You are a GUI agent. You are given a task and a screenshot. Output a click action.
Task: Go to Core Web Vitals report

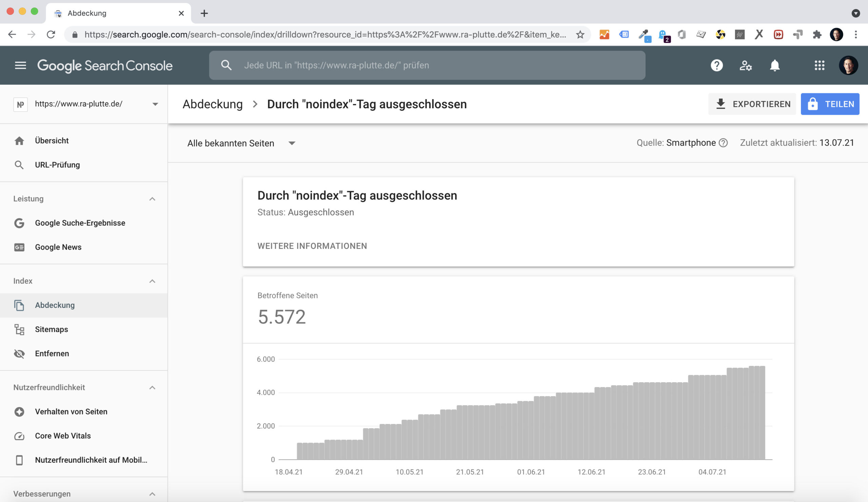[63, 436]
